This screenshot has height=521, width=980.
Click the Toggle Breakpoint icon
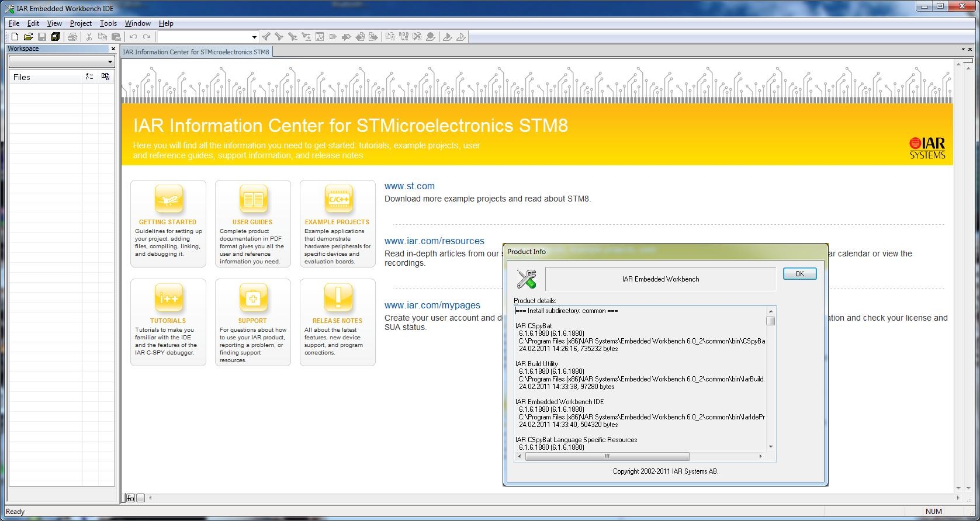[x=431, y=37]
